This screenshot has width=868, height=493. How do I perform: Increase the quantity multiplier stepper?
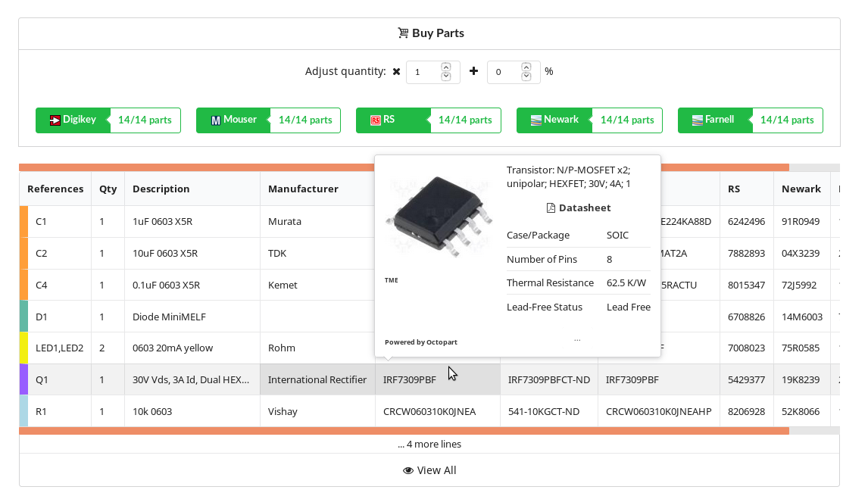pyautogui.click(x=445, y=67)
